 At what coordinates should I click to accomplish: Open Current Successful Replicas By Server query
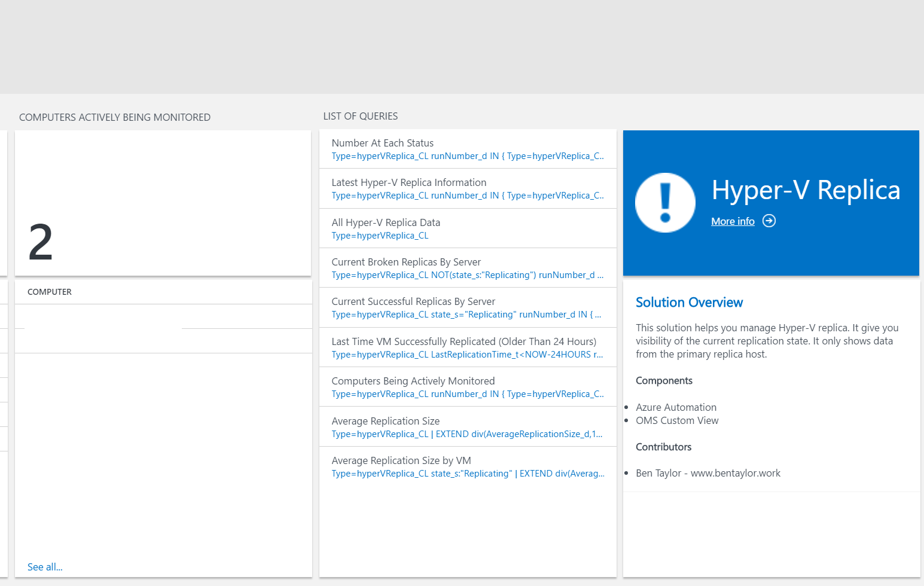pyautogui.click(x=468, y=307)
